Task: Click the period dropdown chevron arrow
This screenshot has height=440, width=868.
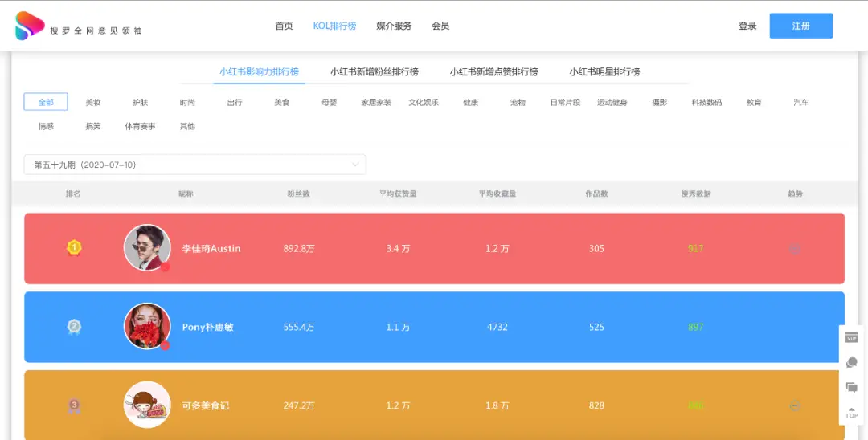Action: 355,165
